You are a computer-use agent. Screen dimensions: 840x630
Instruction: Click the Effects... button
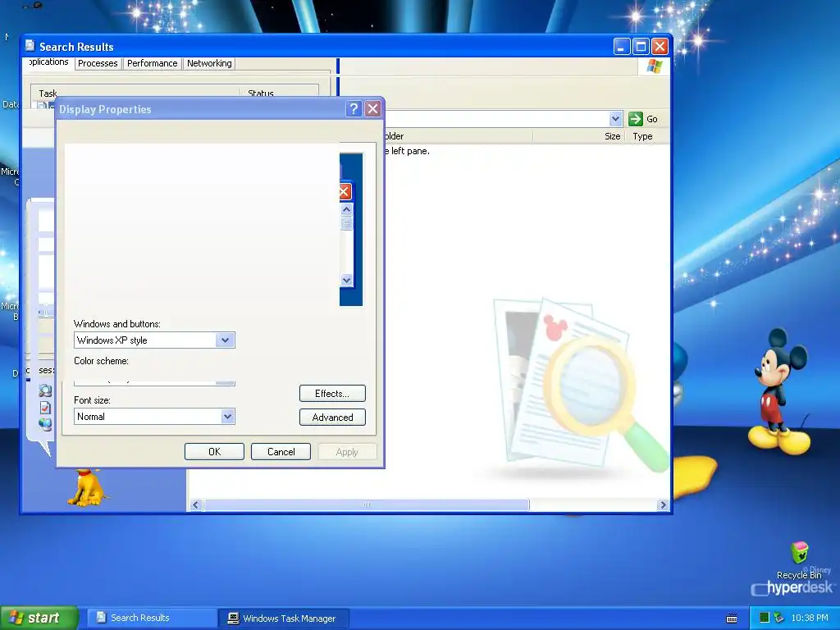pyautogui.click(x=332, y=394)
